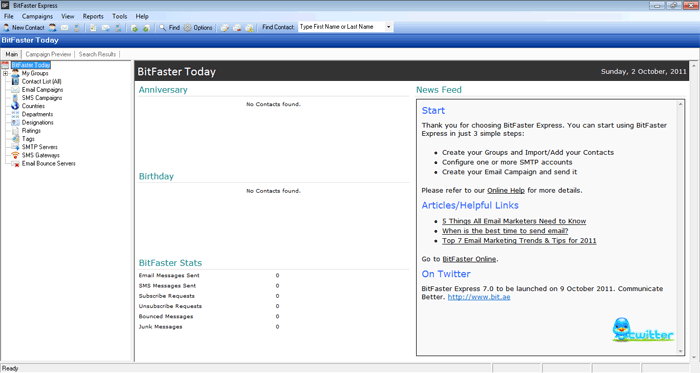This screenshot has width=700, height=373.
Task: Open the View menu
Action: tap(68, 16)
